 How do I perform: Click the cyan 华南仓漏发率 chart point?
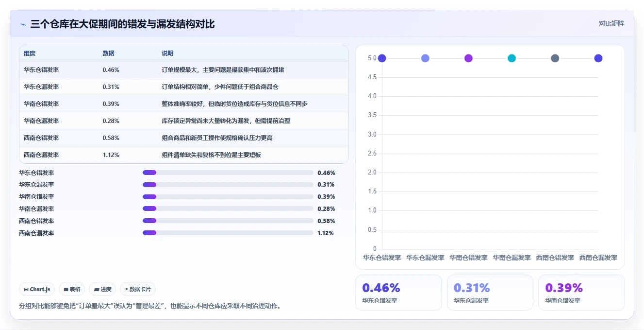pos(512,58)
